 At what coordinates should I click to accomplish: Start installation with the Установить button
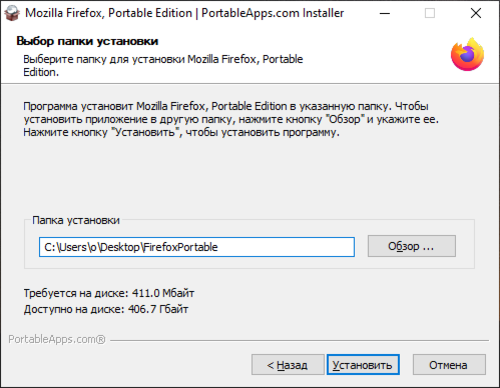coord(363,365)
